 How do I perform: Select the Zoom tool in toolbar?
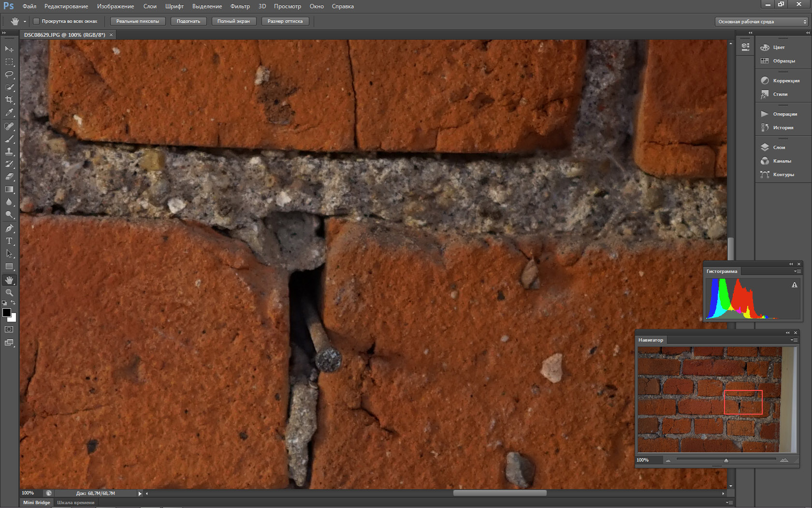coord(9,293)
